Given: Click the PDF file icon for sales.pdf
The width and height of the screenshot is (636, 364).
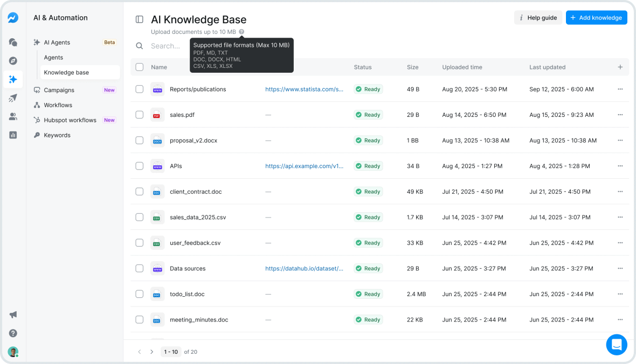Looking at the screenshot, I should coord(157,115).
